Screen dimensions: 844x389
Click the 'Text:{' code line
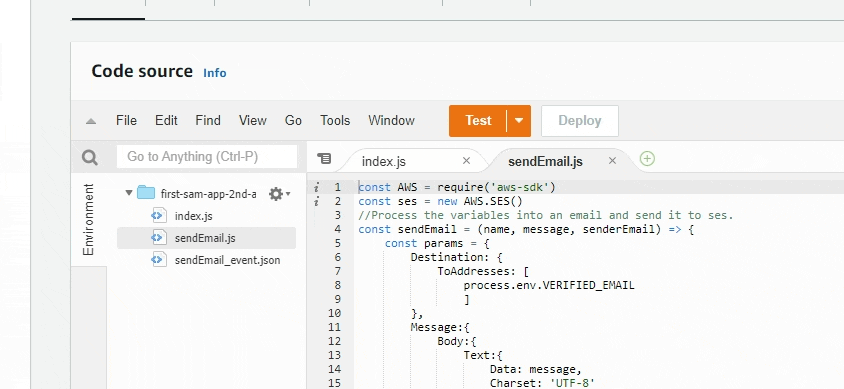point(483,355)
